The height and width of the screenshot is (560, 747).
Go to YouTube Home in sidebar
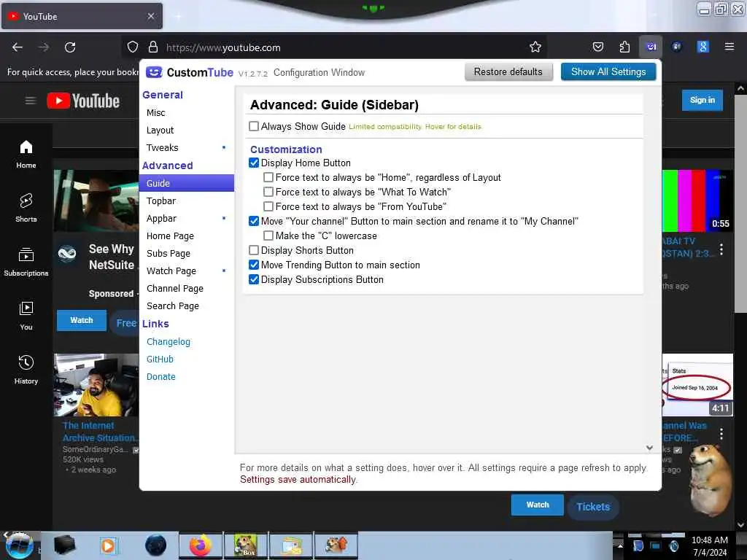[x=26, y=155]
